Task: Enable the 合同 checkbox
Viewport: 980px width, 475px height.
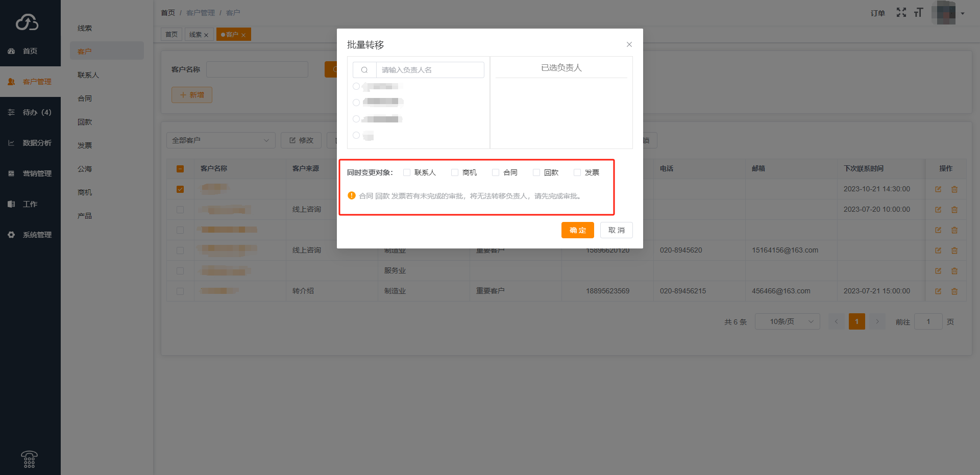Action: pyautogui.click(x=496, y=172)
